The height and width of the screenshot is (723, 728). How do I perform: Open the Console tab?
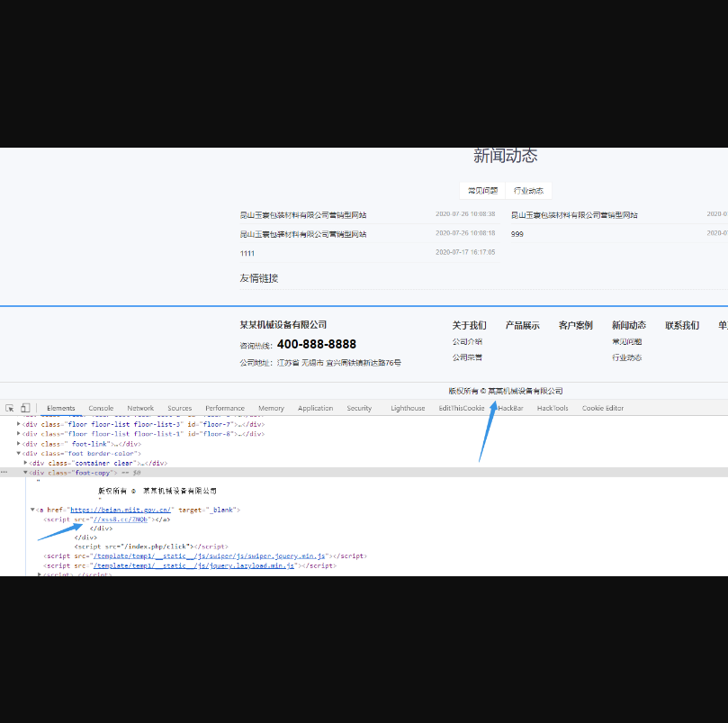click(x=101, y=408)
